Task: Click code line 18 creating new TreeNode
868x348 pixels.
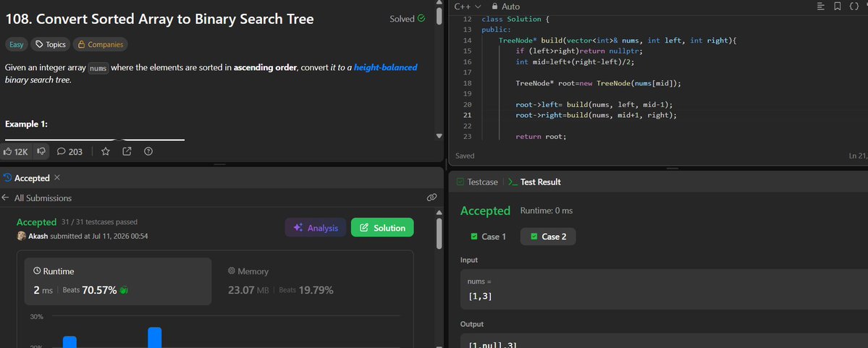Action: (x=598, y=83)
